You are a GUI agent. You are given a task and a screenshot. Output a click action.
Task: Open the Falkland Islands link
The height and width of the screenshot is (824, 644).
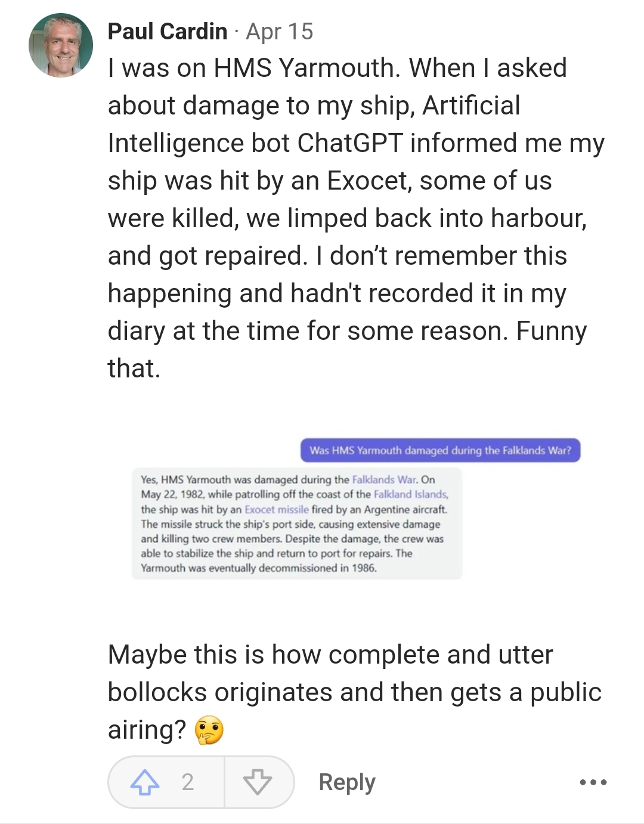(x=410, y=494)
